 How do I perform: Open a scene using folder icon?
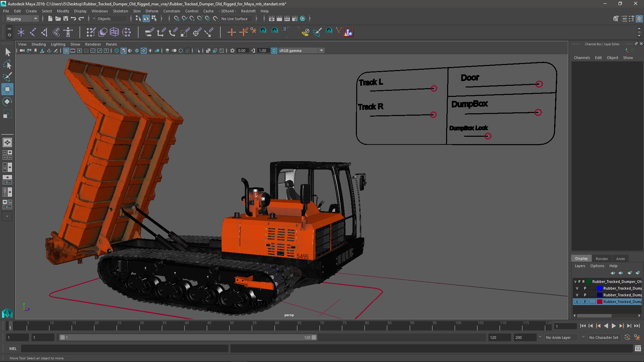click(x=58, y=19)
